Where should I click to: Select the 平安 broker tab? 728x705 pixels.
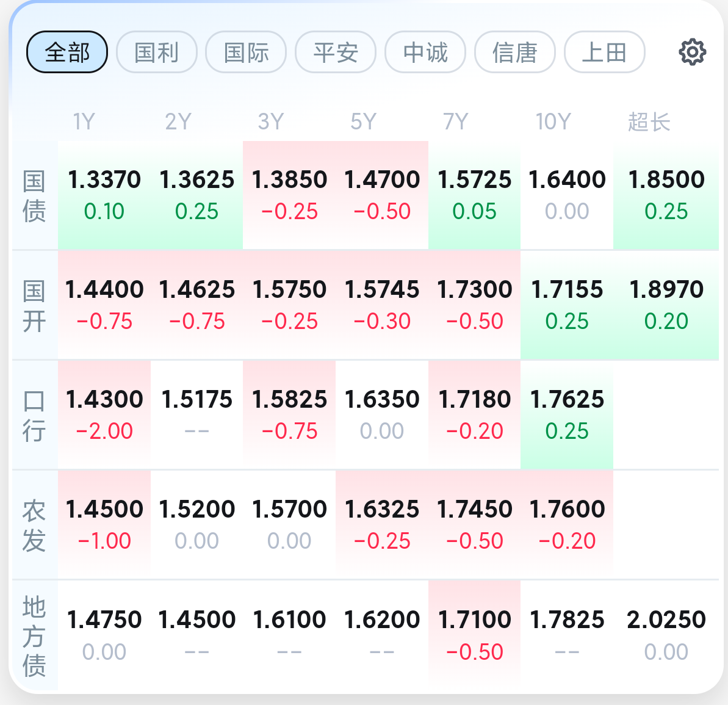(x=336, y=52)
